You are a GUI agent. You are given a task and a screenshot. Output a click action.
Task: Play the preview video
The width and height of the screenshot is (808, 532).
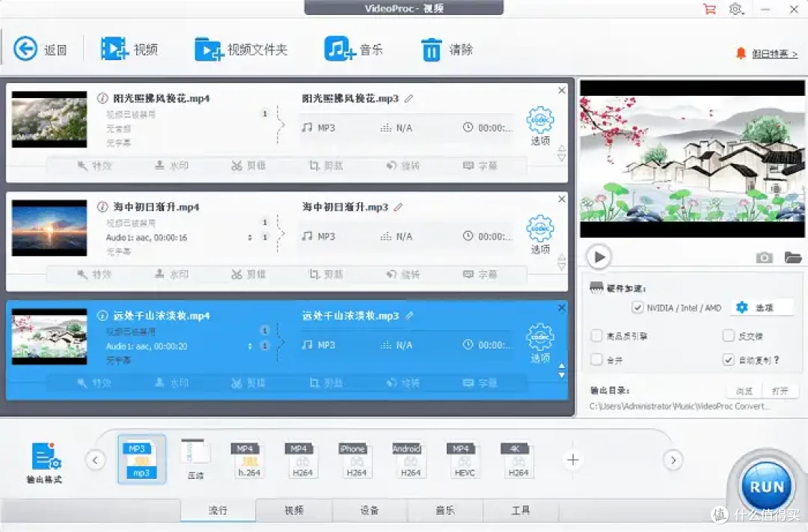[x=599, y=257]
